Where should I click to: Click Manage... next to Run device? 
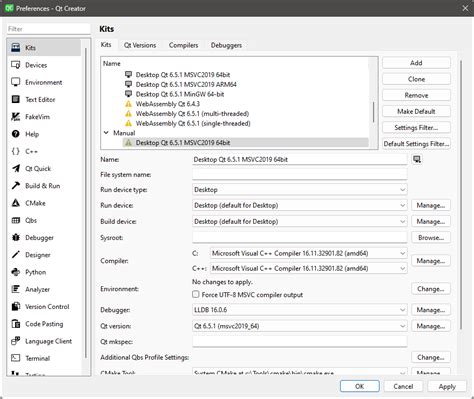click(431, 205)
